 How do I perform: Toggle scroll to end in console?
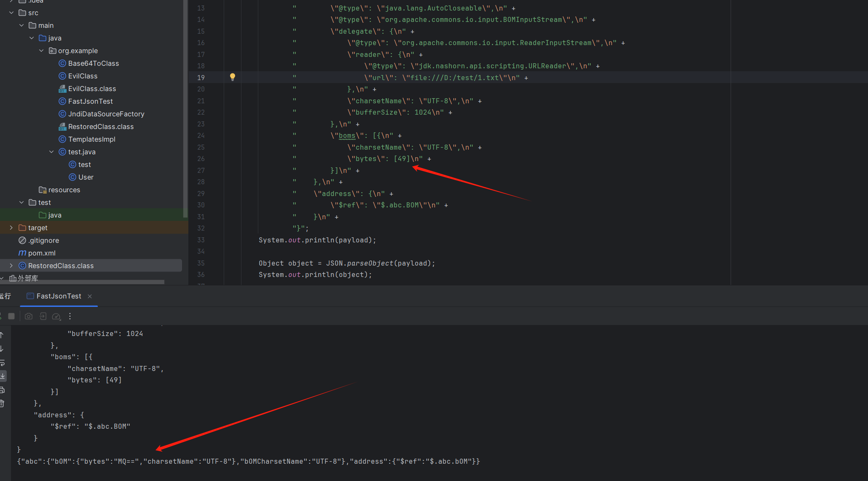[3, 376]
